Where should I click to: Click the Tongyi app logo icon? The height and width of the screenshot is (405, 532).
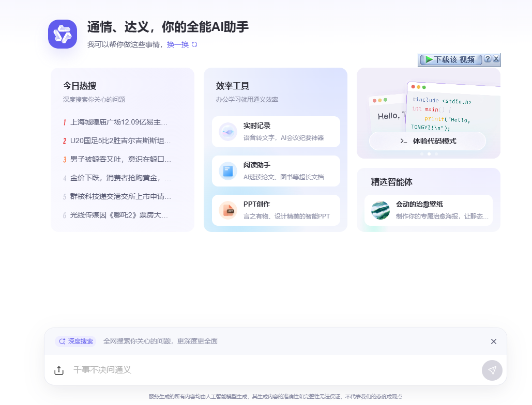pos(63,34)
